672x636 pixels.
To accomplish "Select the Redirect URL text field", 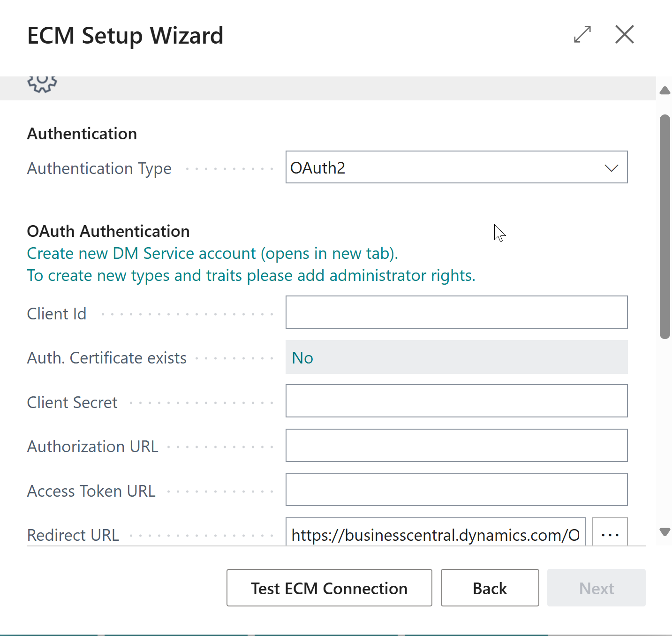I will click(x=435, y=534).
